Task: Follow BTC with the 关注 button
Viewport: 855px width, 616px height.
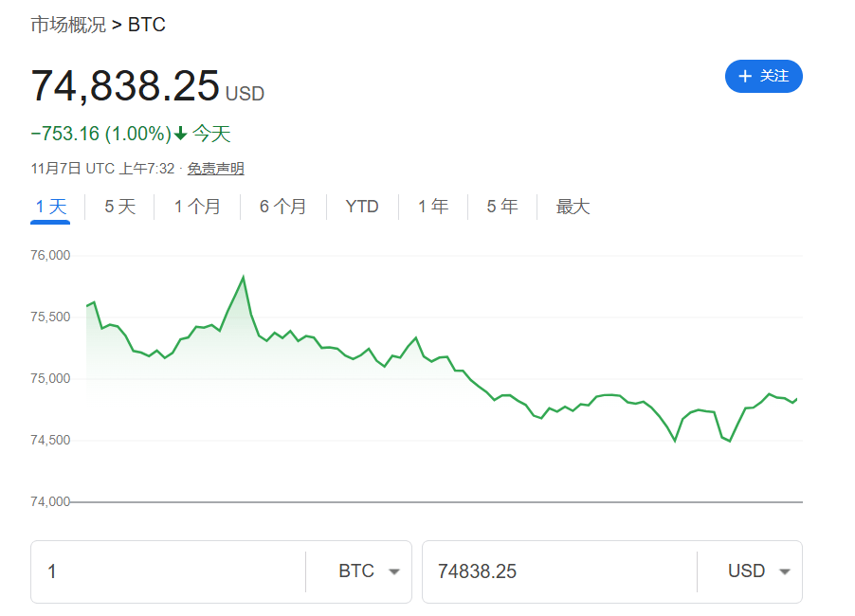Action: click(x=764, y=77)
